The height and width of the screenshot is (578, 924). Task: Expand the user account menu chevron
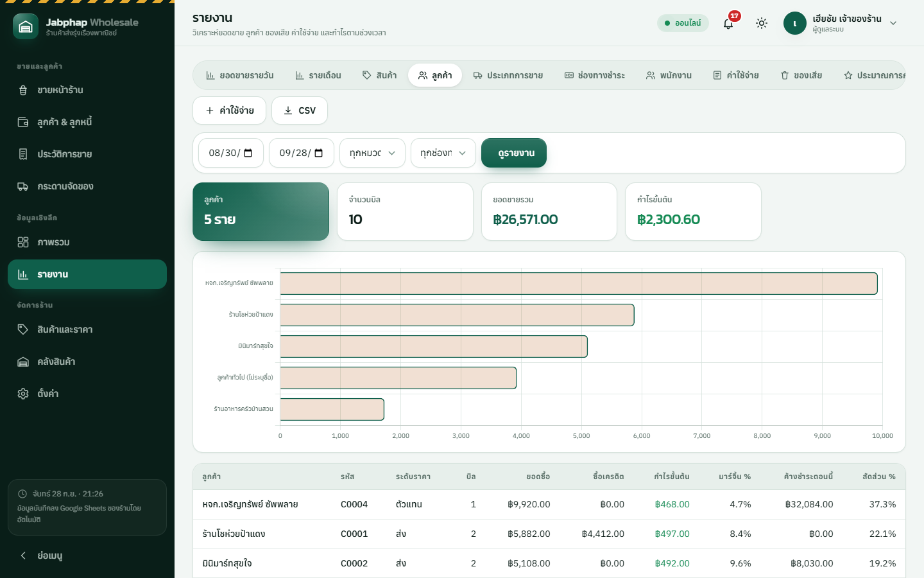point(893,23)
